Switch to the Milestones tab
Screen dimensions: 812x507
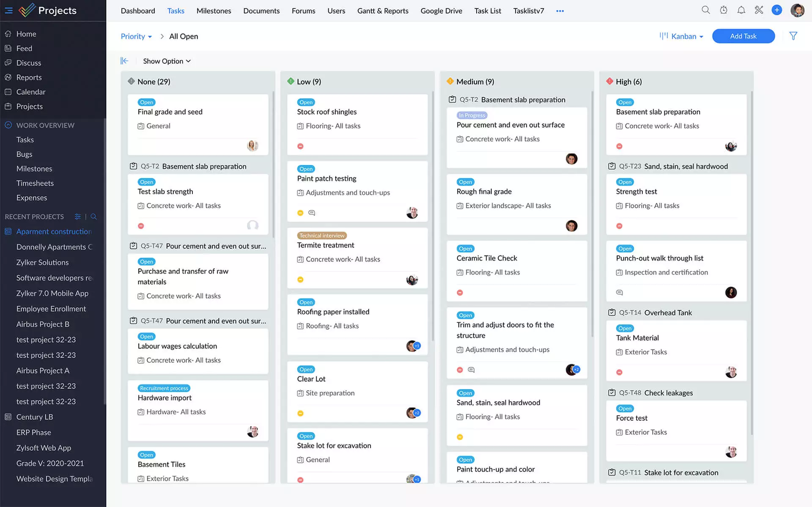pyautogui.click(x=214, y=11)
